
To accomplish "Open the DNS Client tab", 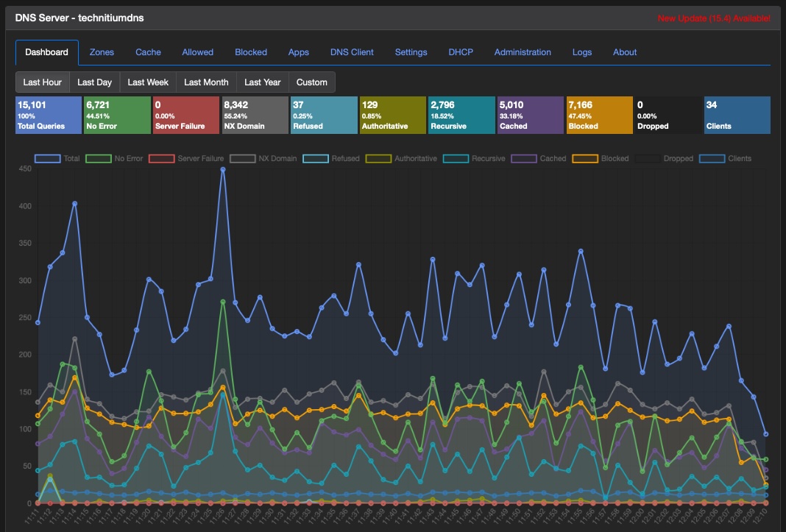I will [352, 52].
